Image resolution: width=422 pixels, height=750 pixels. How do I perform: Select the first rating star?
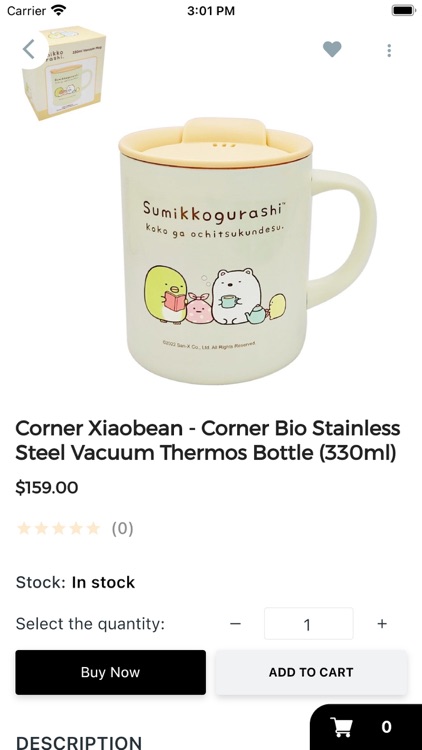(x=23, y=529)
